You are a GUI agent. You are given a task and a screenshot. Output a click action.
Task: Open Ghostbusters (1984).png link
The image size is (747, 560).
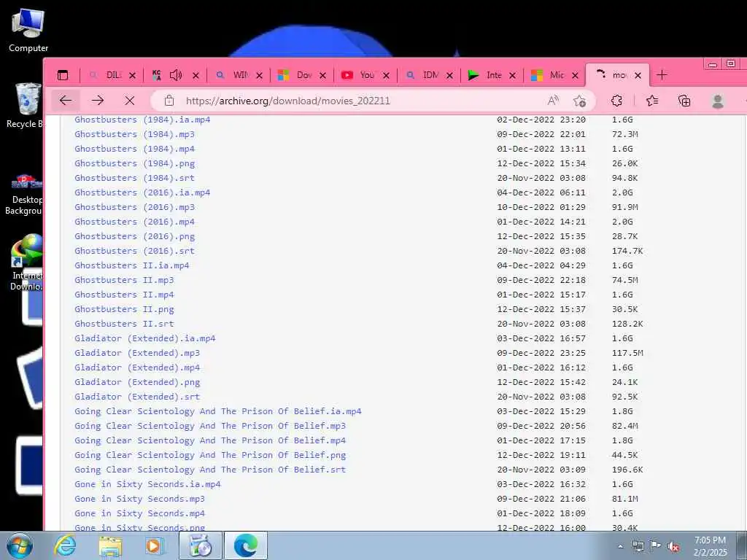coord(134,163)
